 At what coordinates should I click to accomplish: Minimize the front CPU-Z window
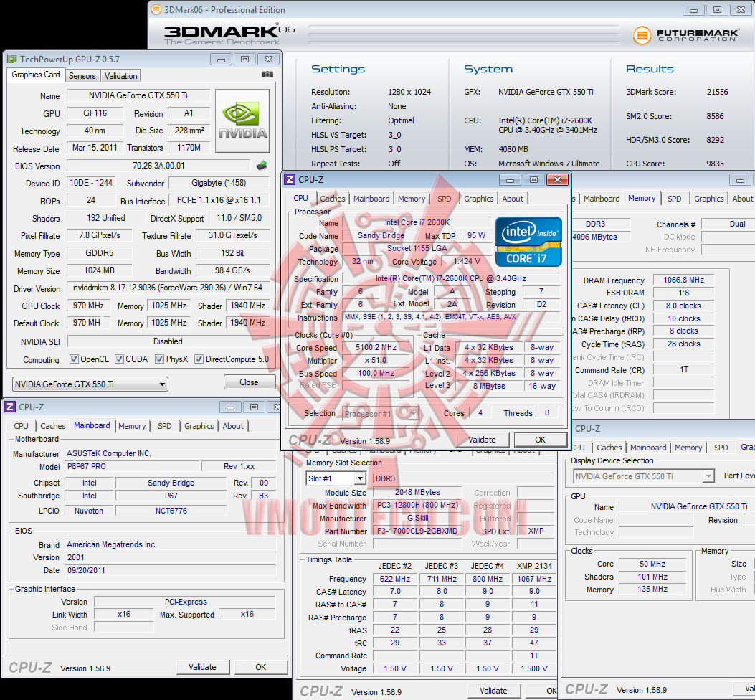[x=510, y=180]
